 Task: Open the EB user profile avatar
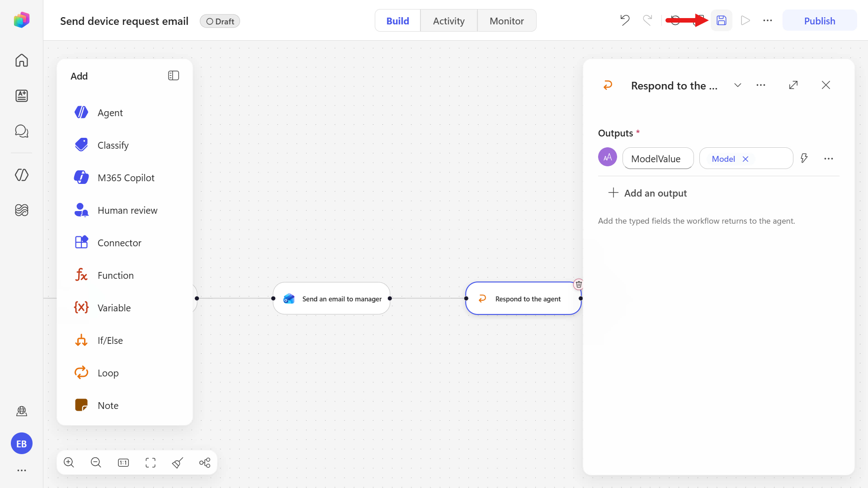[22, 444]
